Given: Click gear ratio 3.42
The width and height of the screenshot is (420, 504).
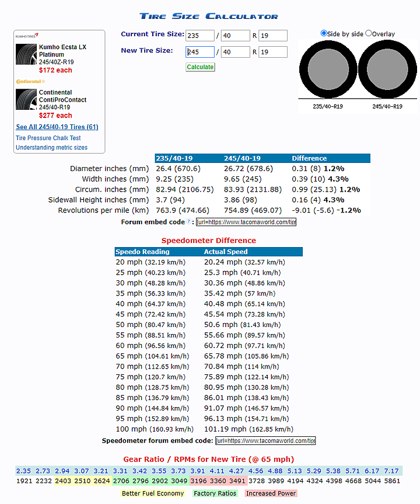Looking at the screenshot, I should coord(139,471).
